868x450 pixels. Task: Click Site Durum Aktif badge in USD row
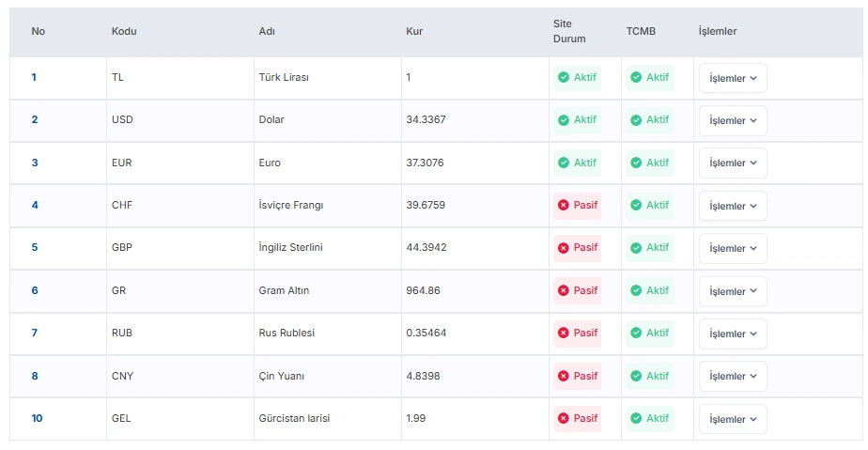(578, 120)
